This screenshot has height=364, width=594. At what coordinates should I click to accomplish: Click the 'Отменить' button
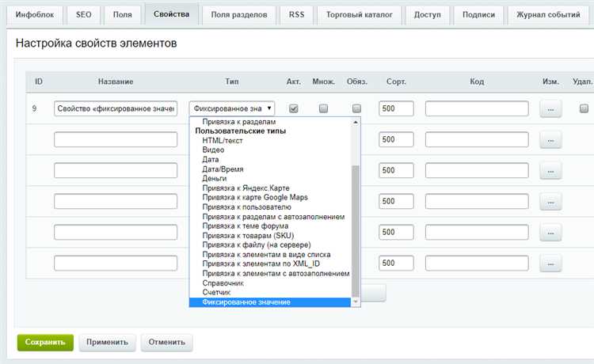point(166,343)
